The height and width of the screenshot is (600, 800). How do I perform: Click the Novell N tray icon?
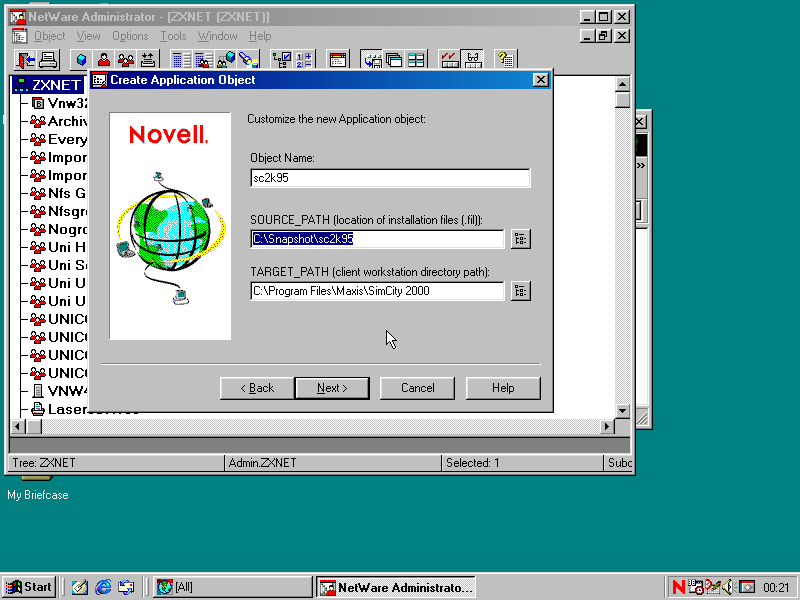tap(678, 587)
